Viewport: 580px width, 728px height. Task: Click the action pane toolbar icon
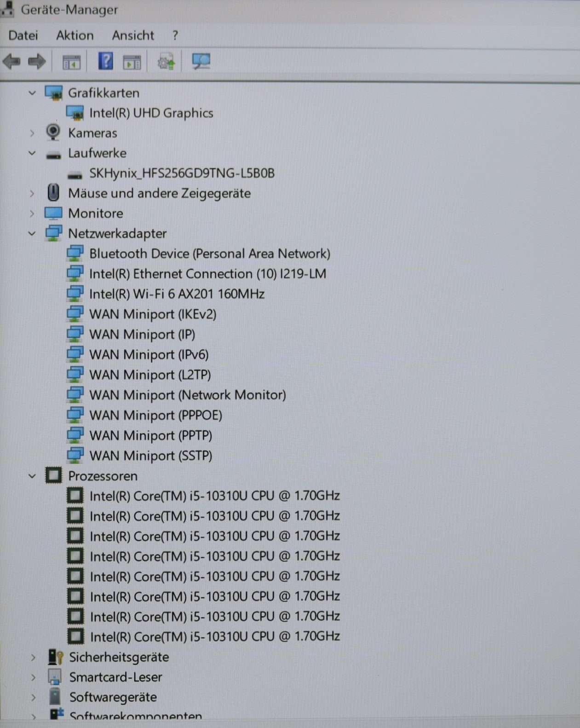[x=132, y=62]
